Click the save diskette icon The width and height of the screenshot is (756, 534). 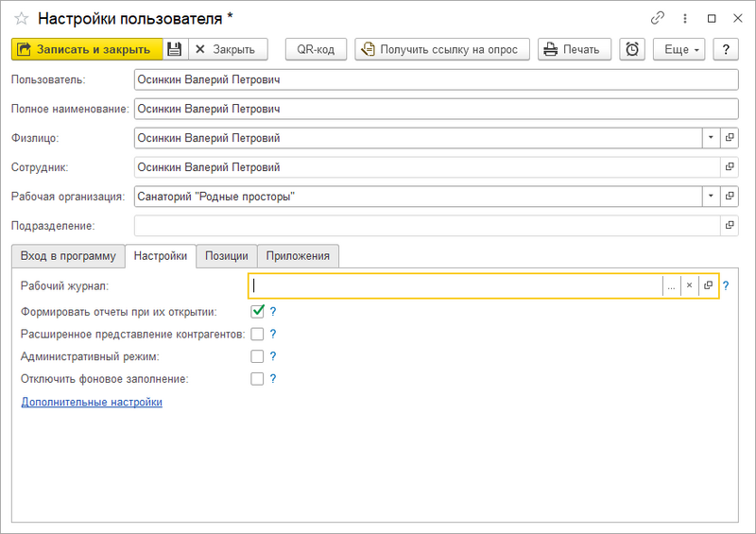(176, 49)
